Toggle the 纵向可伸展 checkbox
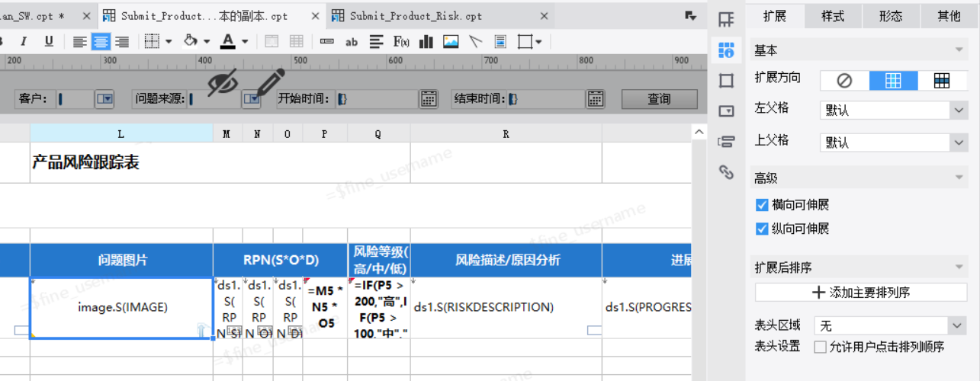 tap(761, 229)
